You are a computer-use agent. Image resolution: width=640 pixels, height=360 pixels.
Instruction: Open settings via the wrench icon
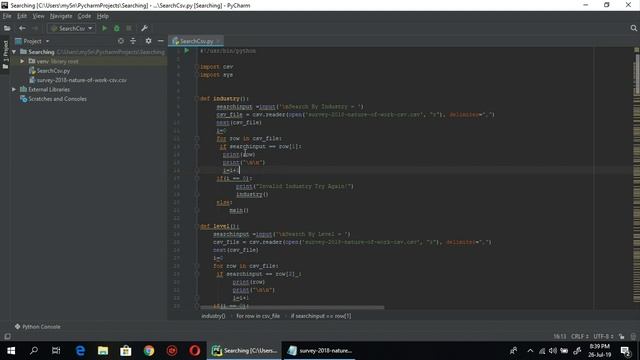point(144,28)
